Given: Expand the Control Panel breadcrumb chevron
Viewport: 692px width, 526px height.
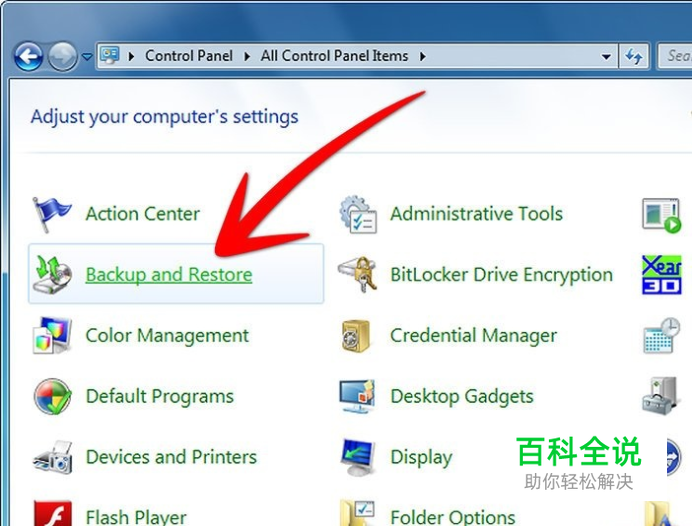Looking at the screenshot, I should pos(247,56).
